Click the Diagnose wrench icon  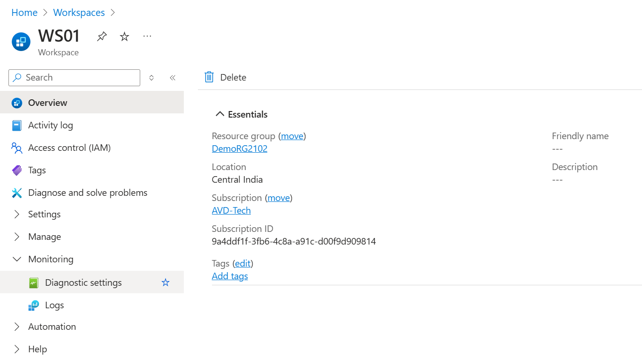(x=17, y=193)
